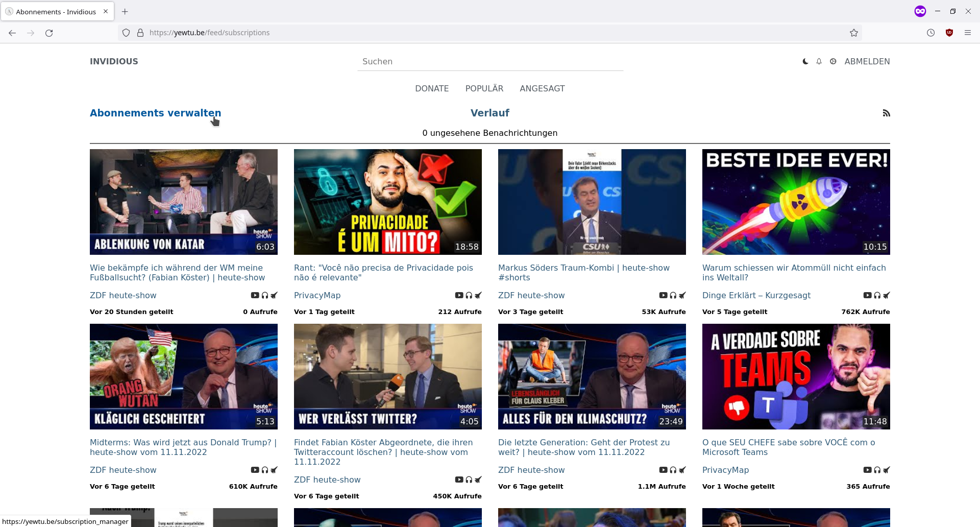
Task: Click the URL address bar
Action: (x=490, y=33)
